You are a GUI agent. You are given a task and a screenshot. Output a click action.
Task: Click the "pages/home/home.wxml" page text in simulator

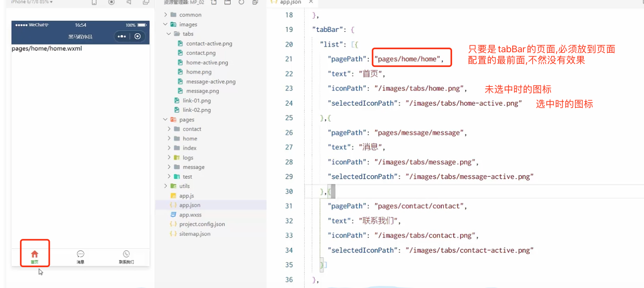[47, 49]
